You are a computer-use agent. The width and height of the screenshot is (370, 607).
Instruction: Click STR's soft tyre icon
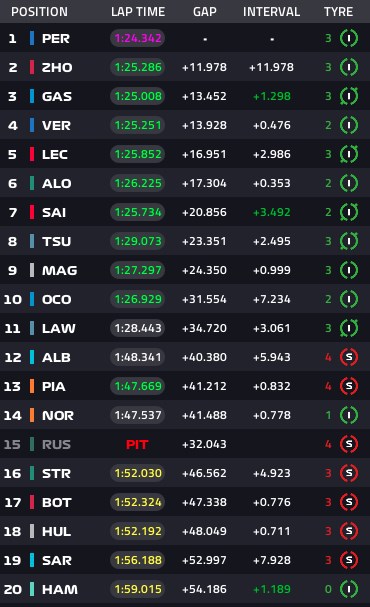coord(349,473)
